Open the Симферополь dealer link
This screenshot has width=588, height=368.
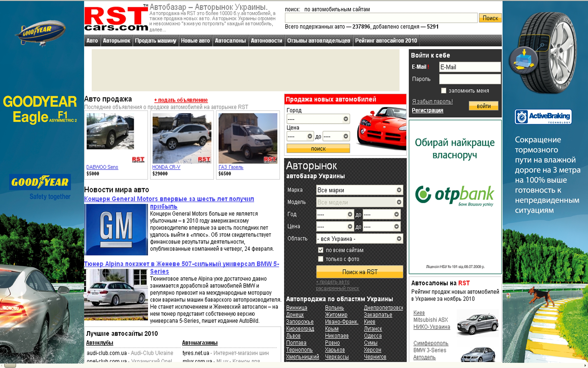(x=431, y=343)
